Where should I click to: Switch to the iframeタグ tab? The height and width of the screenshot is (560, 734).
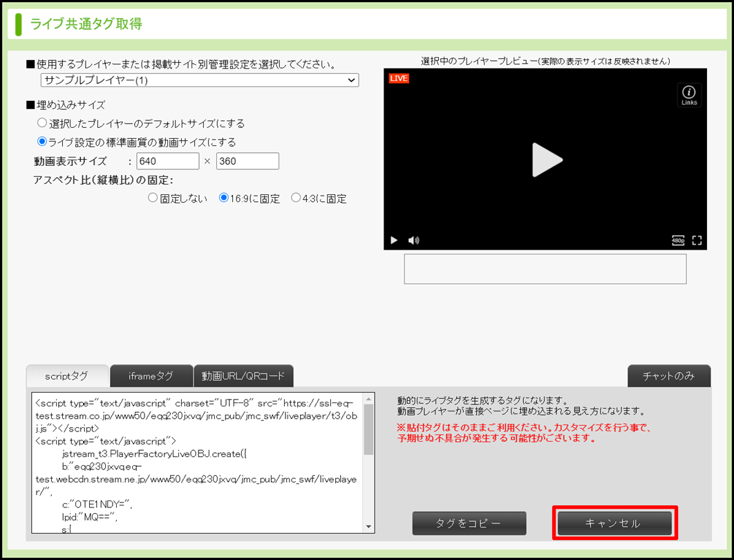(151, 376)
